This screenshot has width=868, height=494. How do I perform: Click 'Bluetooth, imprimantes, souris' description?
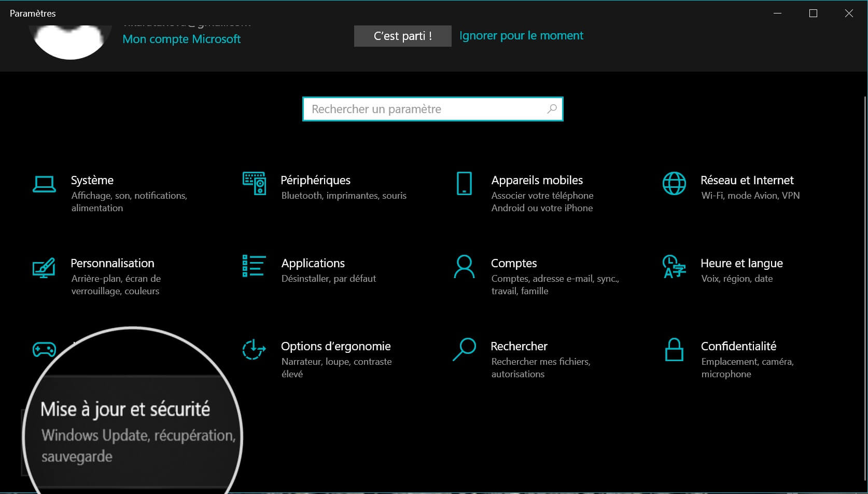(344, 196)
